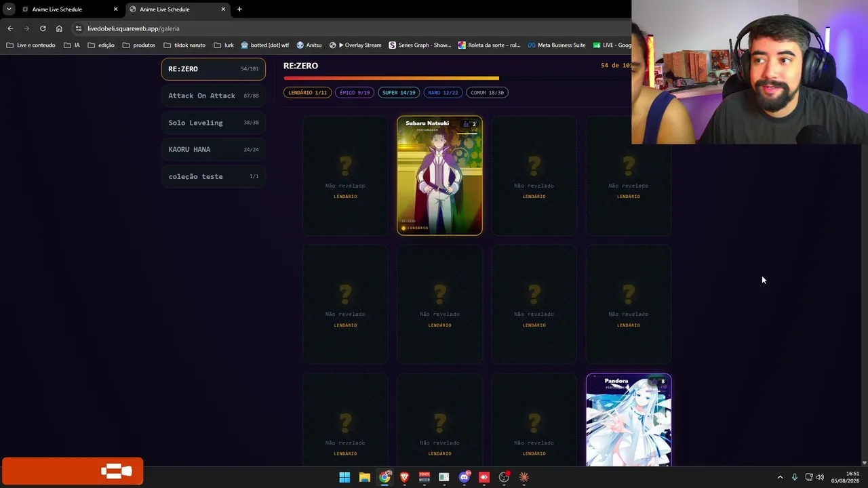The width and height of the screenshot is (868, 488).
Task: View site information icon in address bar
Action: click(x=79, y=28)
